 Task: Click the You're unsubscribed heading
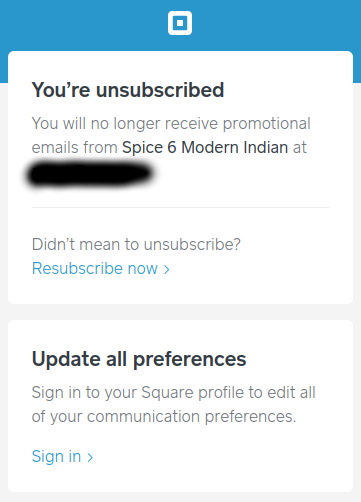128,90
